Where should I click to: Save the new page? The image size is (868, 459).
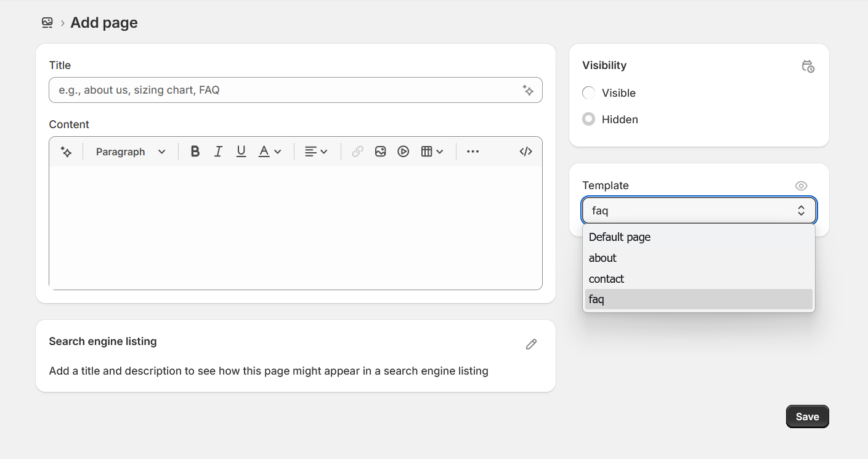[x=807, y=416]
